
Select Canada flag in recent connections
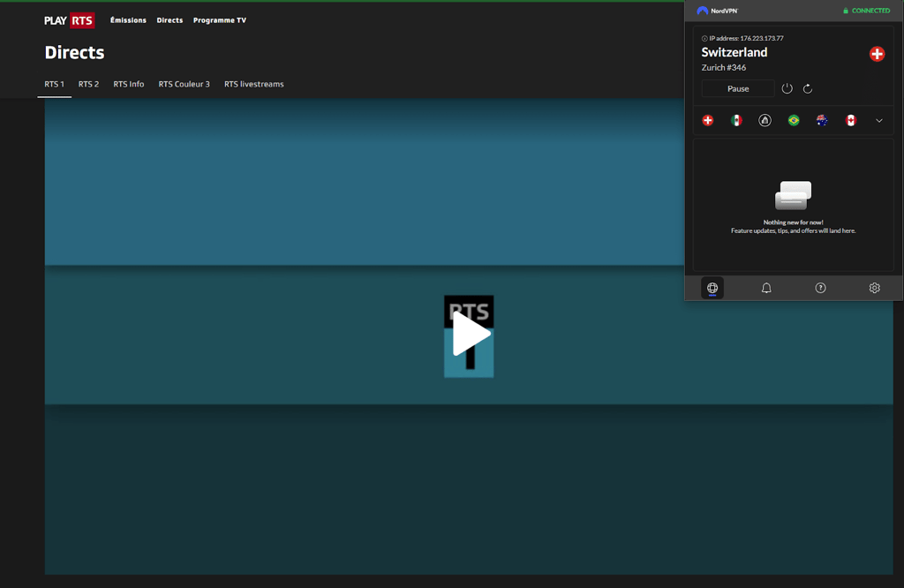851,120
